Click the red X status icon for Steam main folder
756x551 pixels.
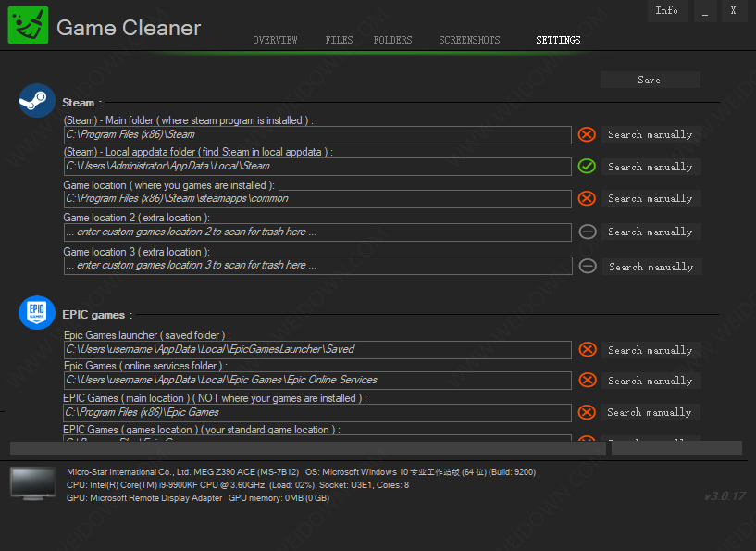tap(587, 134)
